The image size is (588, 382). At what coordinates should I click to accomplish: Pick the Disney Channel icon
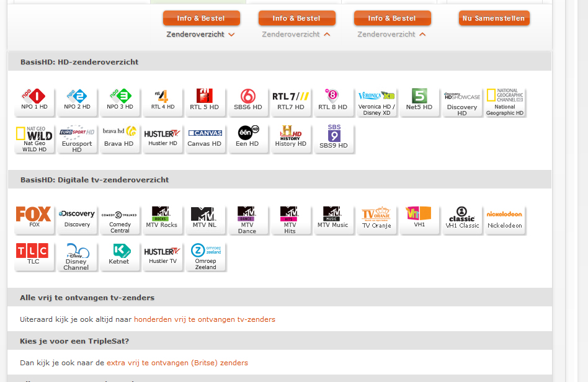tap(77, 256)
